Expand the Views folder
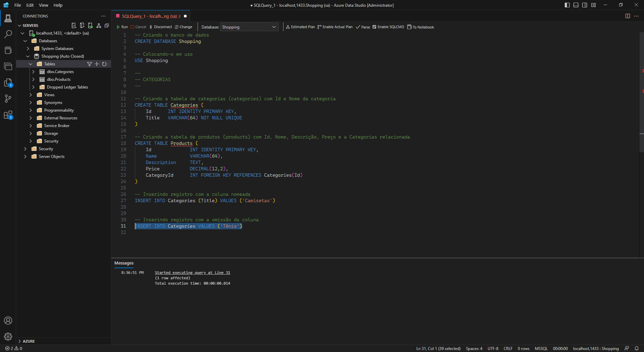Image resolution: width=644 pixels, height=352 pixels. pos(31,95)
